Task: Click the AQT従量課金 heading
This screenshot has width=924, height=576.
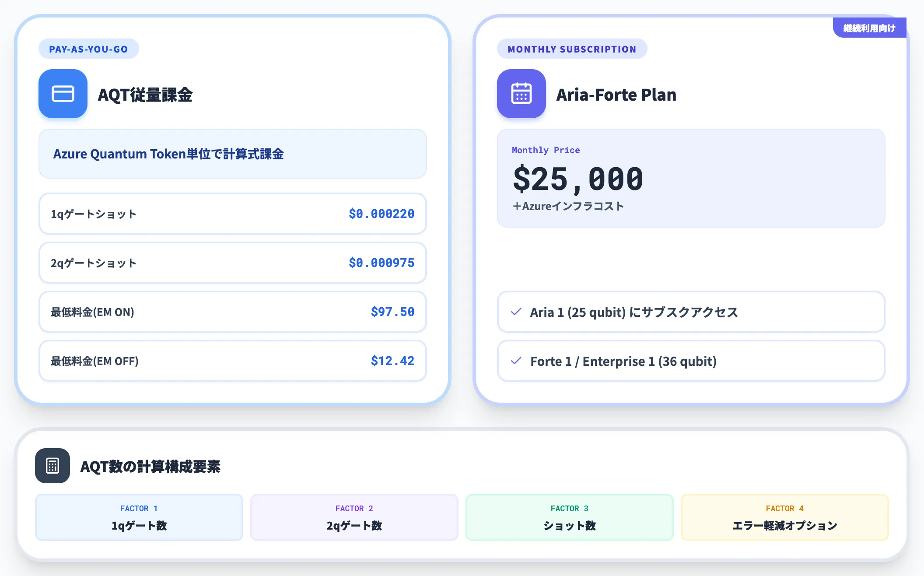Action: coord(145,95)
